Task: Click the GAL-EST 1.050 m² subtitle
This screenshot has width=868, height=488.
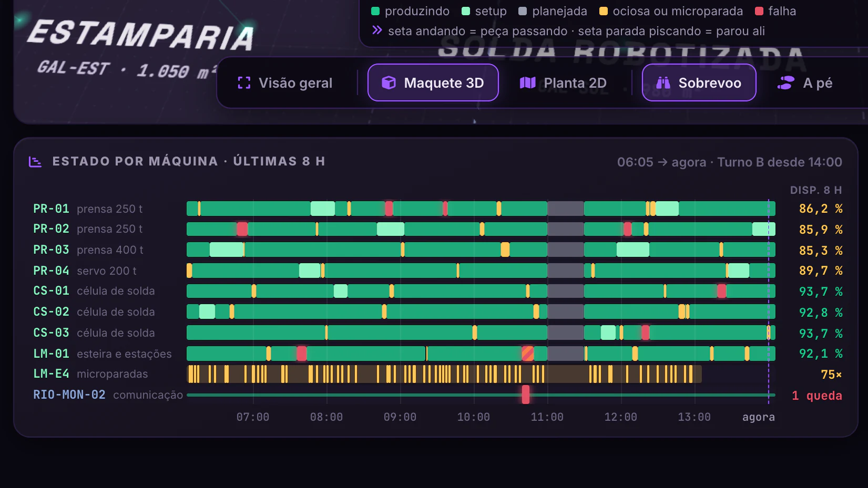Action: coord(127,69)
